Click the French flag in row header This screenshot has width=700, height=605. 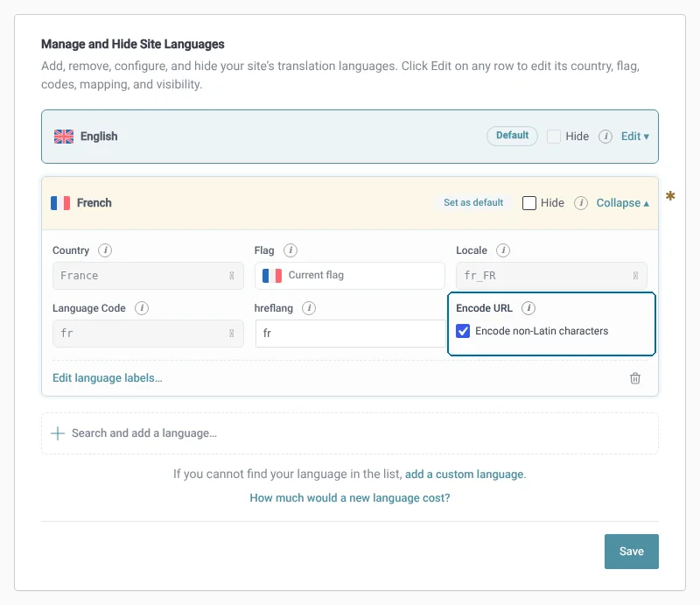pos(60,203)
